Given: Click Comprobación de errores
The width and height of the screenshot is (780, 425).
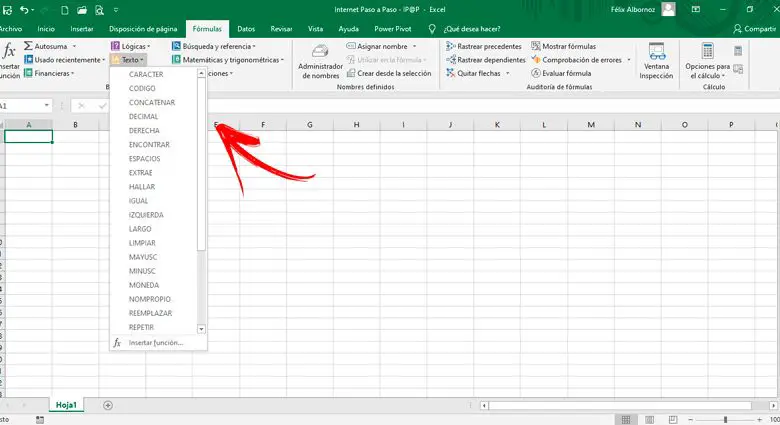Looking at the screenshot, I should pyautogui.click(x=577, y=60).
